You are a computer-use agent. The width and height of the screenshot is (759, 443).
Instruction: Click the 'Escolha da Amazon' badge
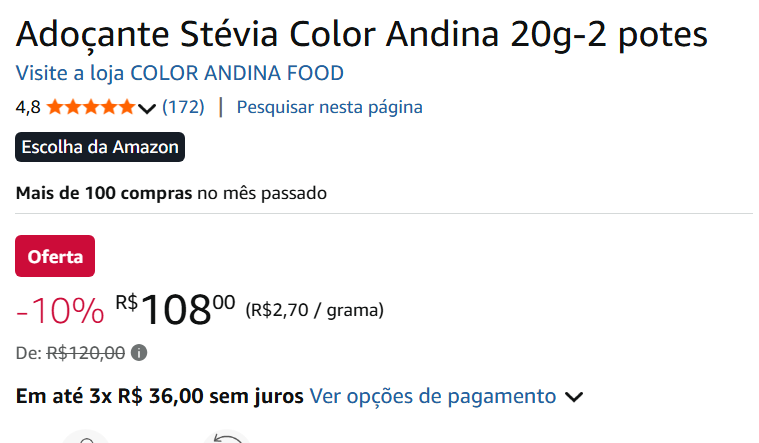[100, 147]
